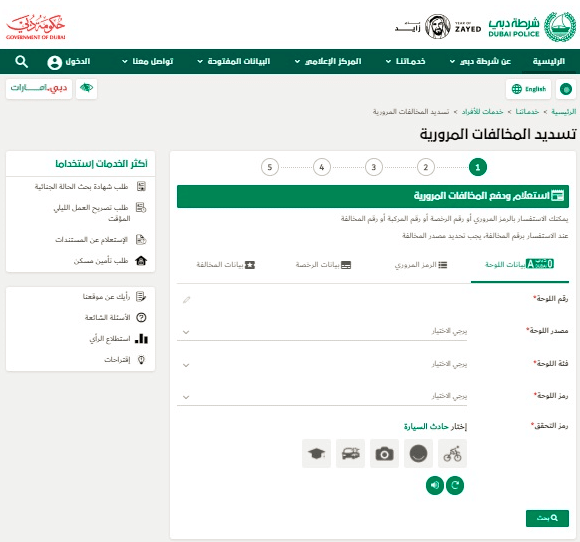Select the الرمز المروري tab

(x=421, y=265)
